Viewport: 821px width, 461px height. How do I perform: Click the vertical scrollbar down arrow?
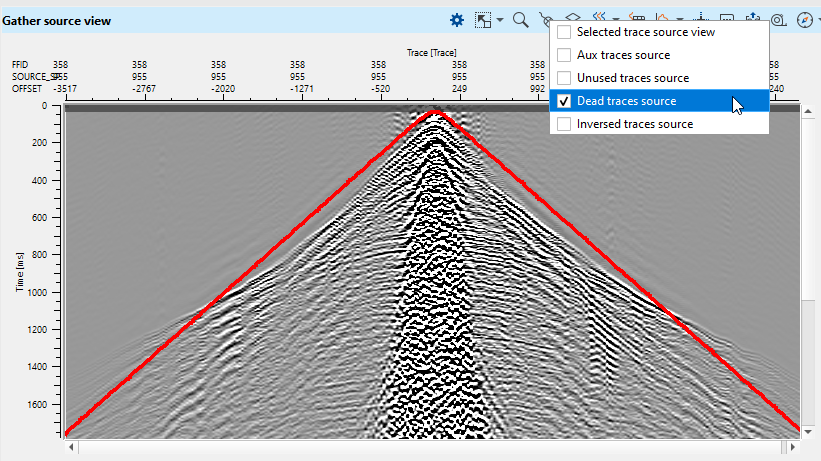click(x=809, y=430)
